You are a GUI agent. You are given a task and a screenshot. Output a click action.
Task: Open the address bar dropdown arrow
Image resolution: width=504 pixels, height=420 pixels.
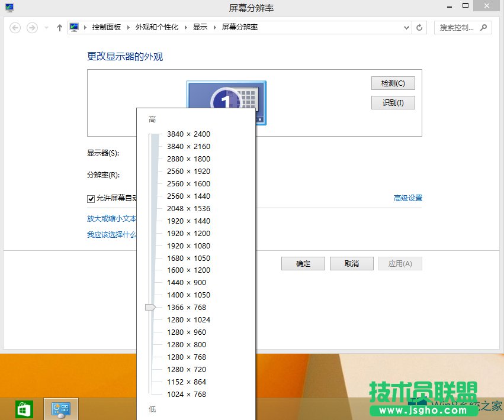[x=406, y=27]
